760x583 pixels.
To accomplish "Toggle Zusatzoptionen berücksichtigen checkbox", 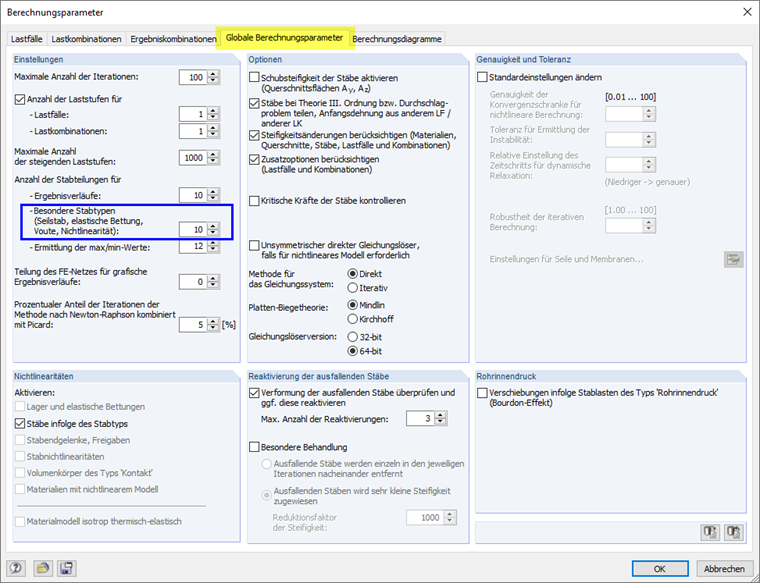I will [x=254, y=159].
